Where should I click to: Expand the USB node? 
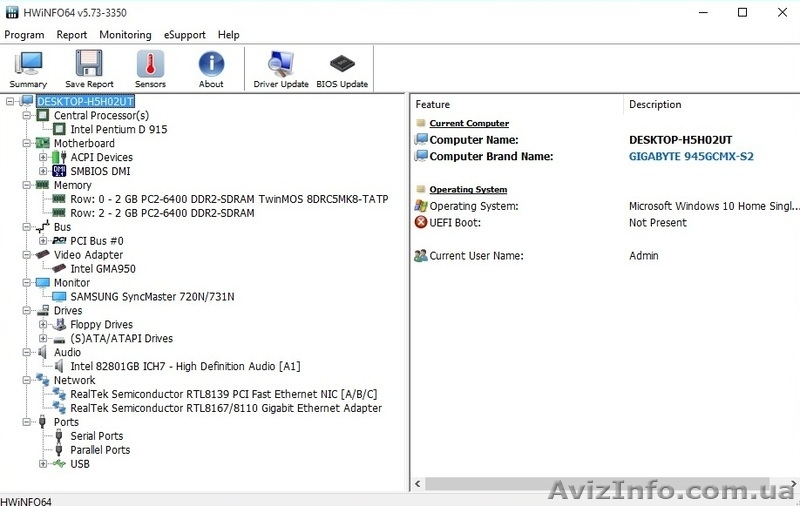point(43,464)
